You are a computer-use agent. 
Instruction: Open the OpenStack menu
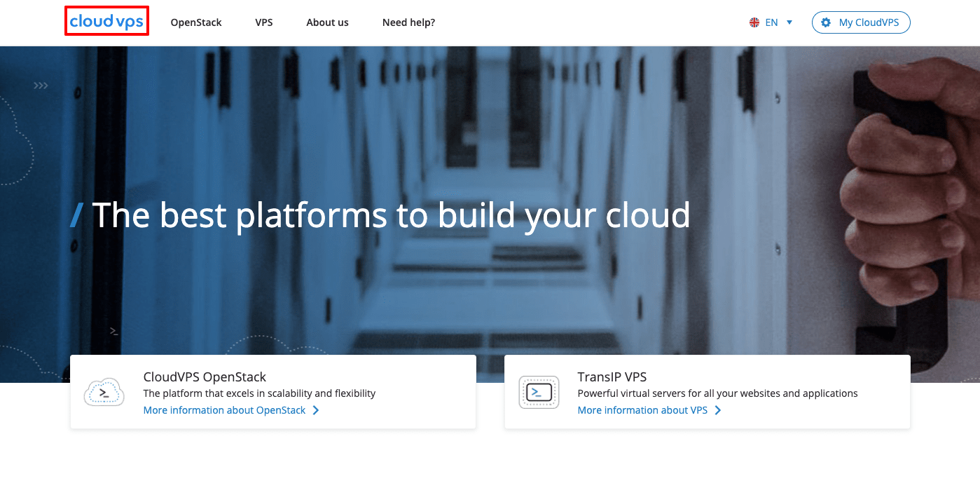(196, 22)
